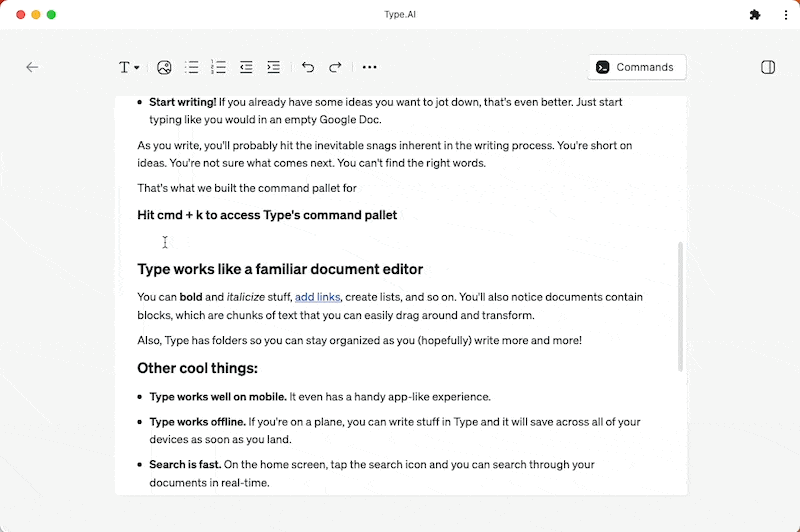Image resolution: width=800 pixels, height=532 pixels.
Task: Create a numbered list
Action: pos(218,67)
